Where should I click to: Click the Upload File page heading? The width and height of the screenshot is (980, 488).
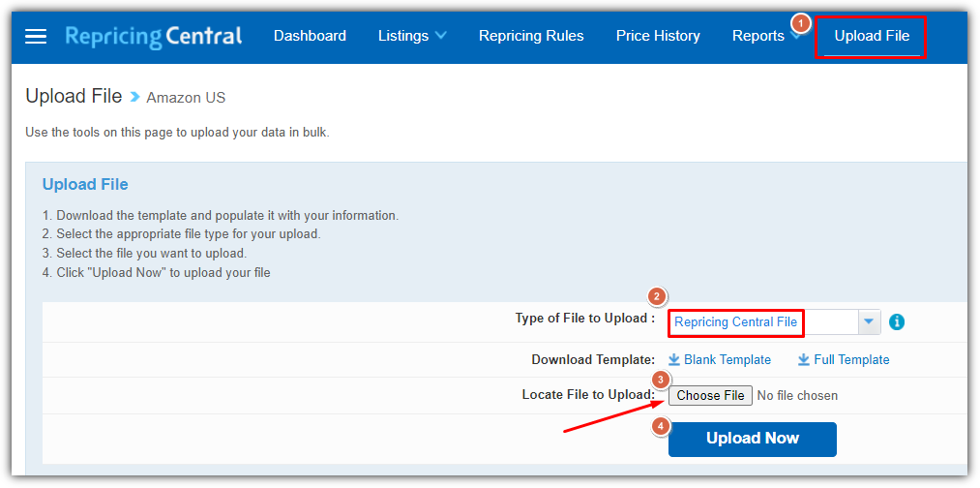pyautogui.click(x=74, y=97)
